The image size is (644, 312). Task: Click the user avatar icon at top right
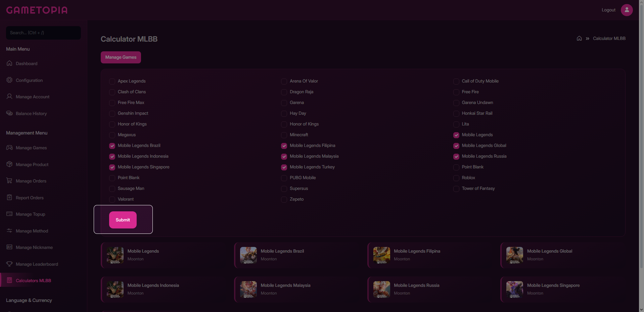(627, 10)
